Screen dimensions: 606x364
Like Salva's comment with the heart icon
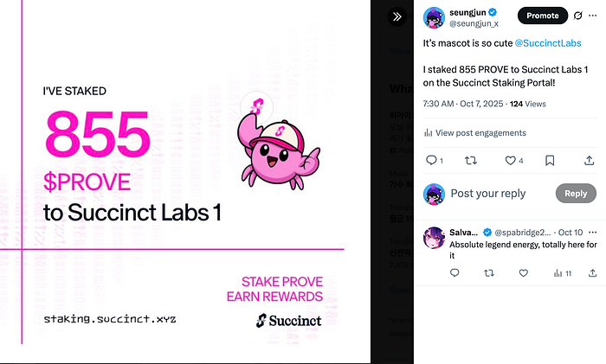tap(523, 273)
